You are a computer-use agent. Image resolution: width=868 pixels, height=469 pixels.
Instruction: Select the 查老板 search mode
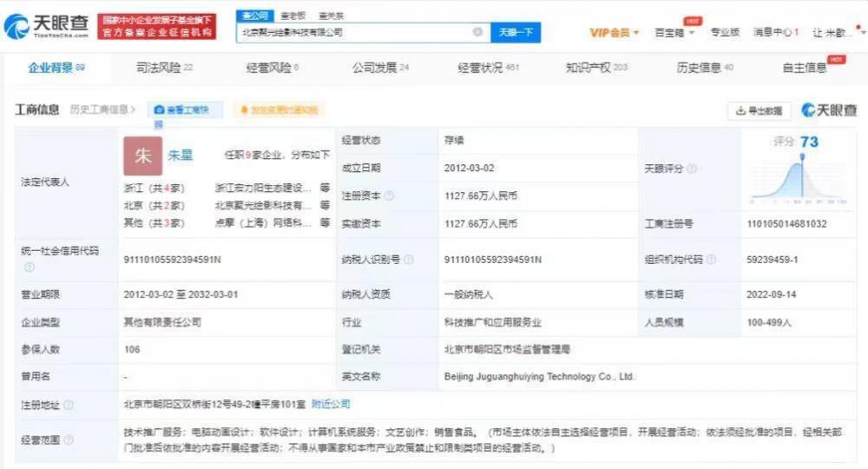coord(293,16)
